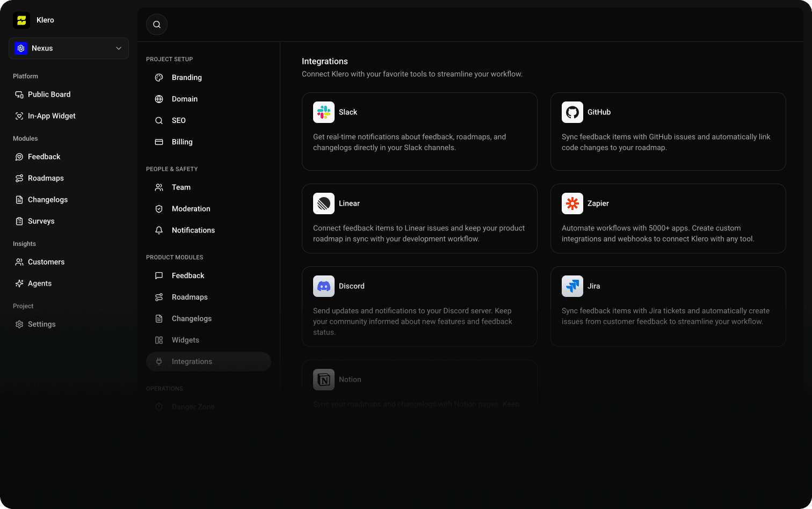Click the Klero brand name
812x509 pixels.
(x=45, y=20)
